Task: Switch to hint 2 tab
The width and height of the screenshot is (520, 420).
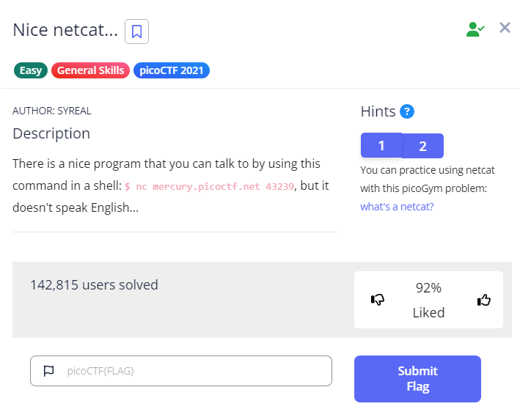Action: tap(422, 145)
